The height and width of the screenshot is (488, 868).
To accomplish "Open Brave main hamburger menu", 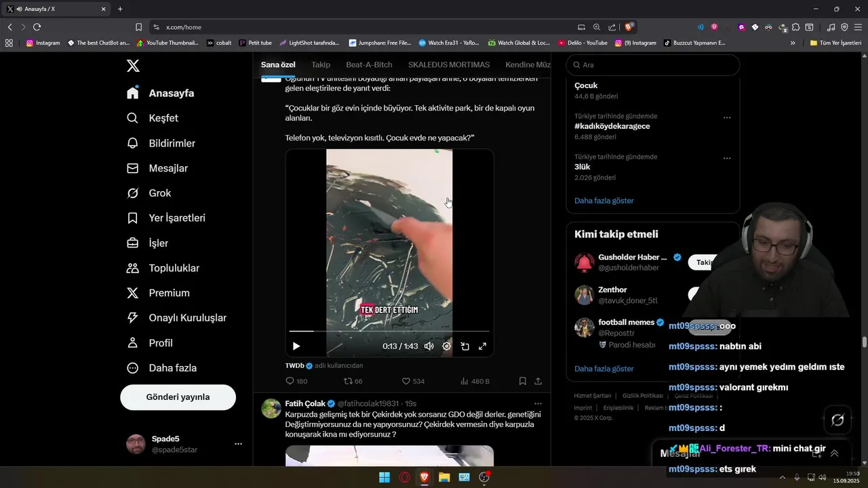I will click(858, 27).
